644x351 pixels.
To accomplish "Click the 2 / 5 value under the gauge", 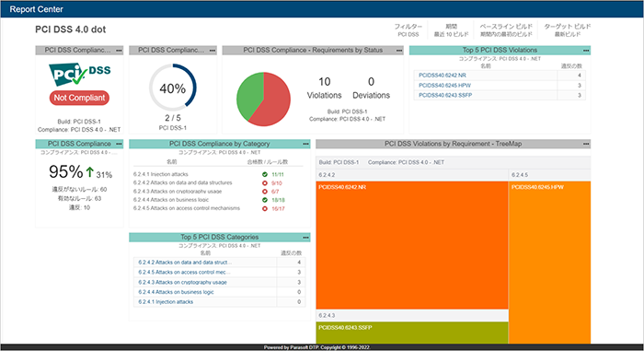I will 173,118.
